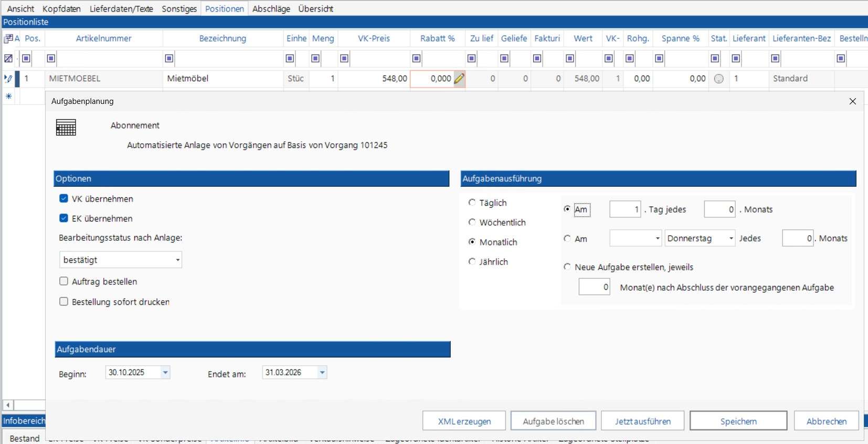Switch to the Abschläge tab

click(x=271, y=8)
